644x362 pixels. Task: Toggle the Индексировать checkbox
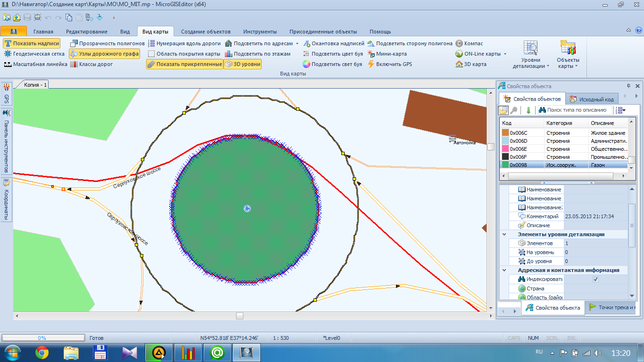[595, 280]
